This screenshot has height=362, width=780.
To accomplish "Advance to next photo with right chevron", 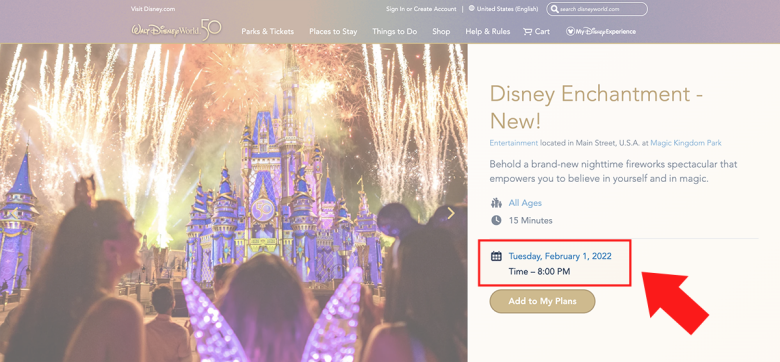I will [x=451, y=213].
